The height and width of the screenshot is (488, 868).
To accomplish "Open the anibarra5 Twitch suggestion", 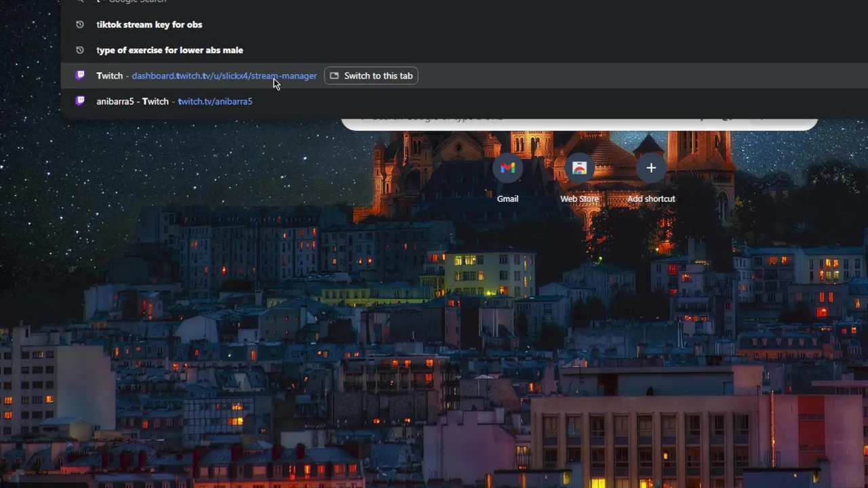I will coord(465,102).
